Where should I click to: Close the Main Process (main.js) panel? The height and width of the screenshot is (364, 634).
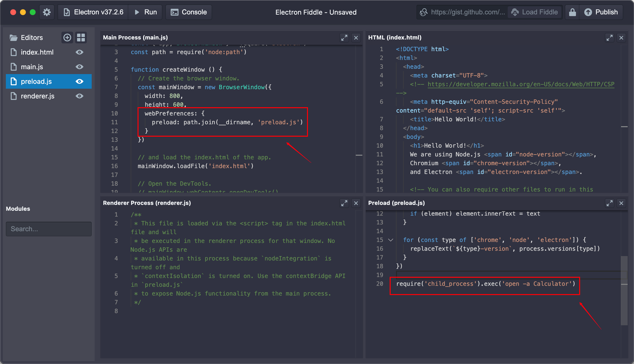tap(356, 38)
